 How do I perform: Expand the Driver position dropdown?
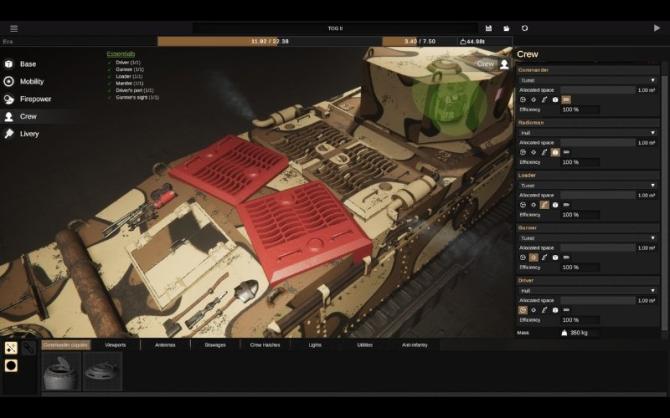[587, 290]
